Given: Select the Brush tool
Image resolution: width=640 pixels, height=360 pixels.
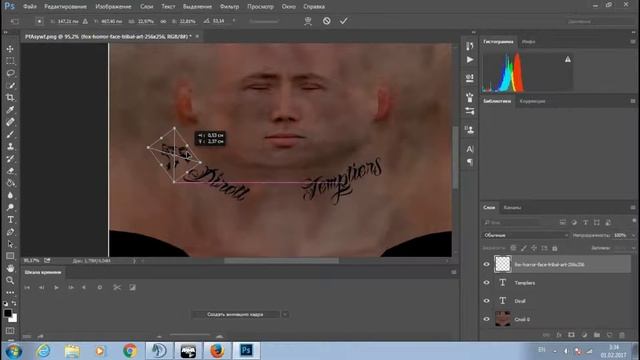Looking at the screenshot, I should pyautogui.click(x=10, y=134).
